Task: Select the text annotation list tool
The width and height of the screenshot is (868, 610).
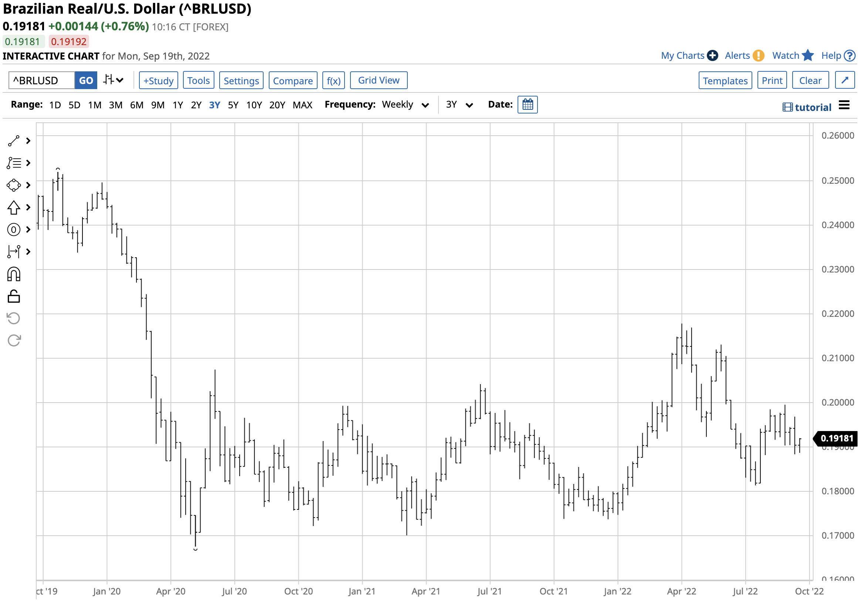Action: (14, 164)
